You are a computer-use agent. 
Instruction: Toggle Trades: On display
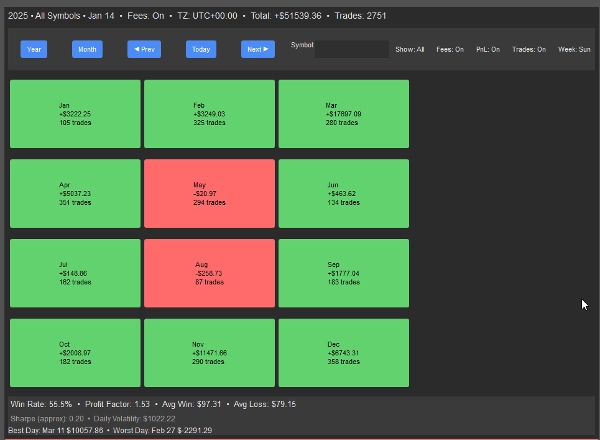point(529,49)
